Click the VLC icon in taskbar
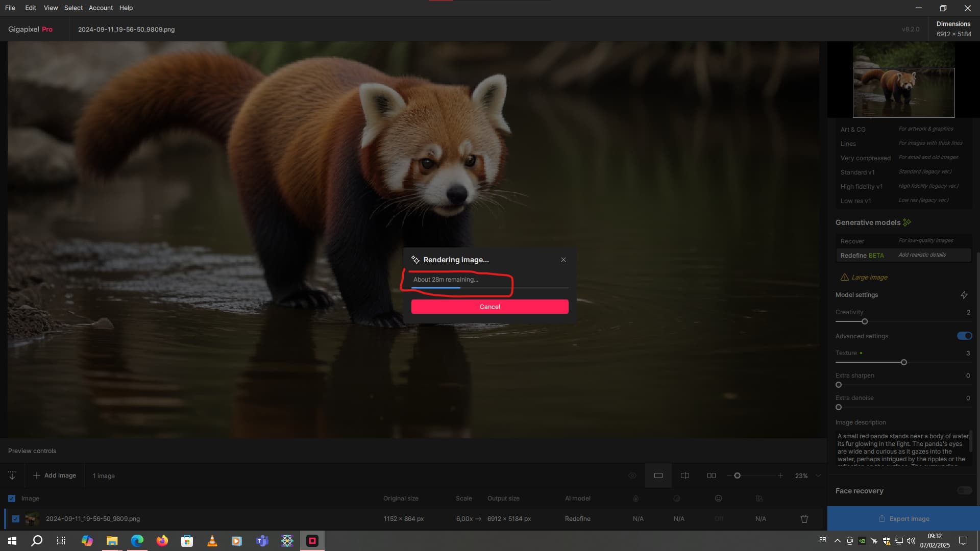Viewport: 980px width, 551px height. click(212, 541)
